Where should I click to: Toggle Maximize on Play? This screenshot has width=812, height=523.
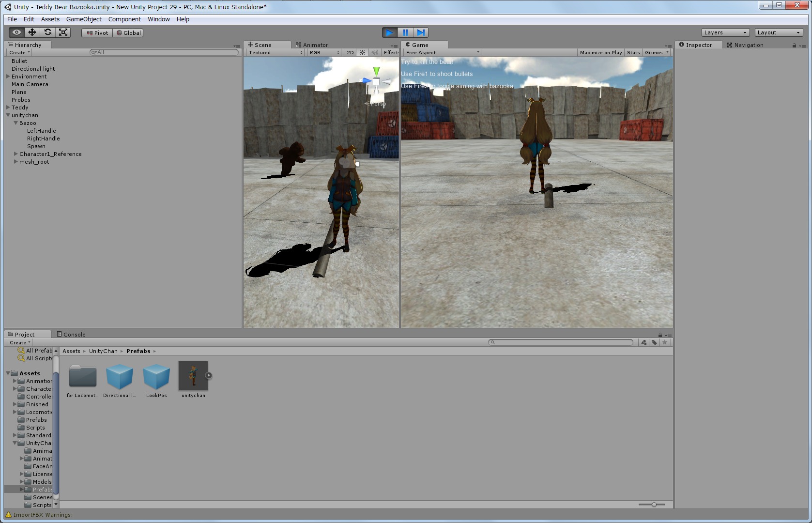point(600,52)
